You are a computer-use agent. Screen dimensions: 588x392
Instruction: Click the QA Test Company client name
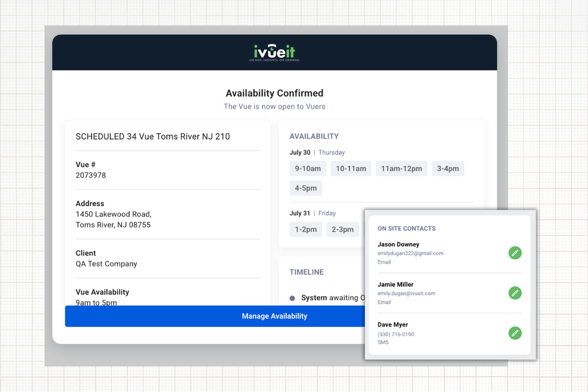(106, 264)
